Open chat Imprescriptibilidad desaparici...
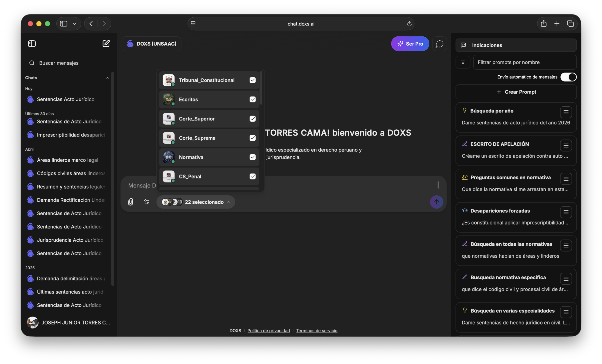The height and width of the screenshot is (364, 602). click(66, 135)
